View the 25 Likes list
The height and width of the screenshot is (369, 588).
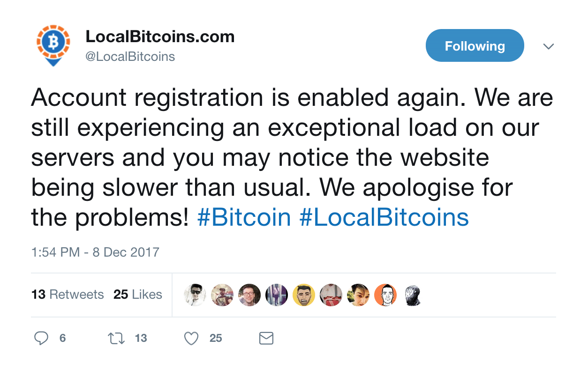pos(138,295)
